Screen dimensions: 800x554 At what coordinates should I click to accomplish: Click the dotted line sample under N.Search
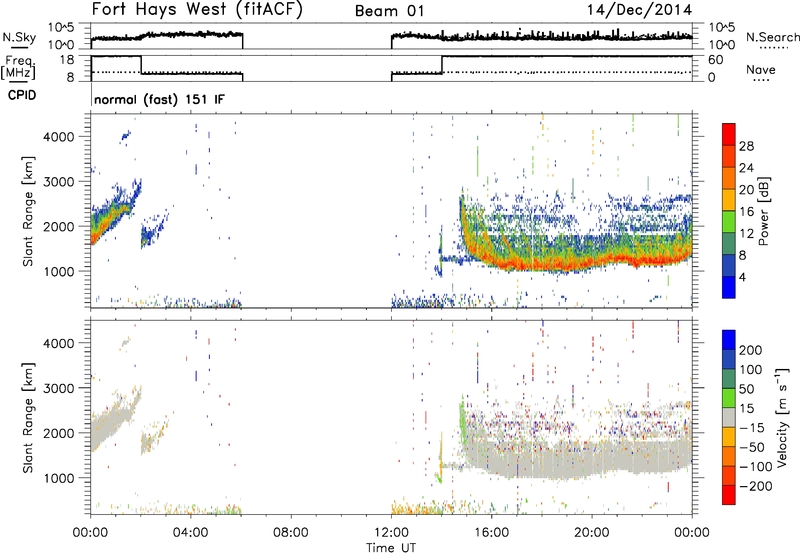(774, 48)
